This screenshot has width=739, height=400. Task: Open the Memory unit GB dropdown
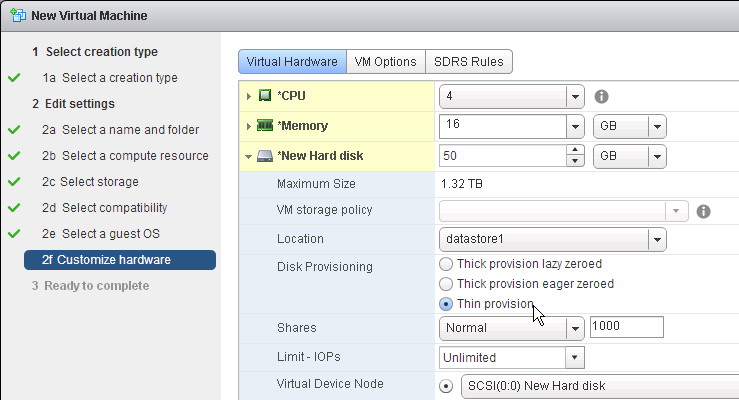click(x=656, y=126)
